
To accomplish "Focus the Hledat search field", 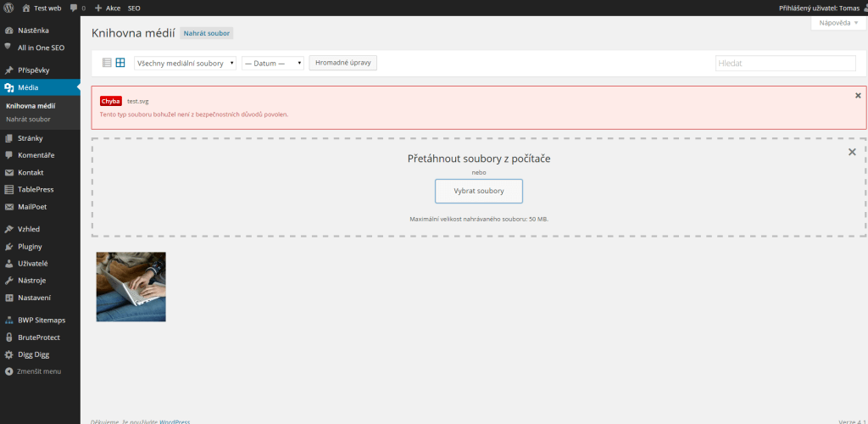I will pyautogui.click(x=786, y=63).
